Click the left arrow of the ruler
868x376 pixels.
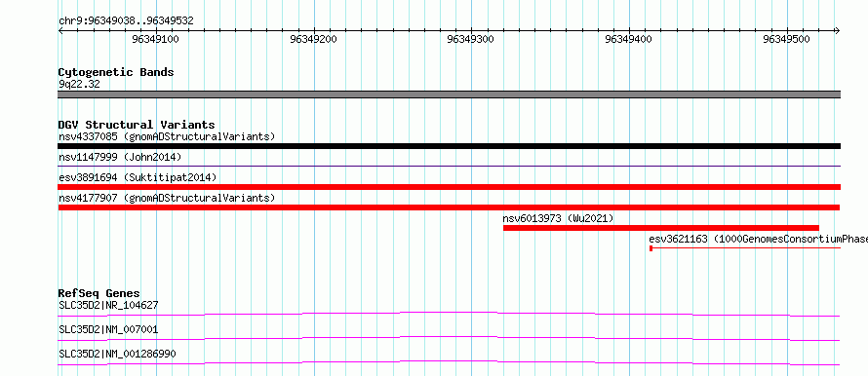60,31
